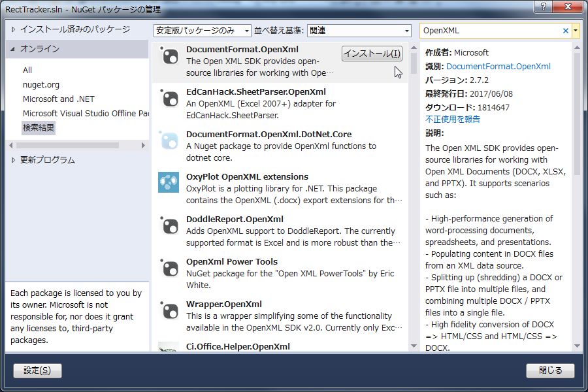Expand the 更新プログラム section
Image resolution: width=588 pixels, height=392 pixels.
(14, 160)
